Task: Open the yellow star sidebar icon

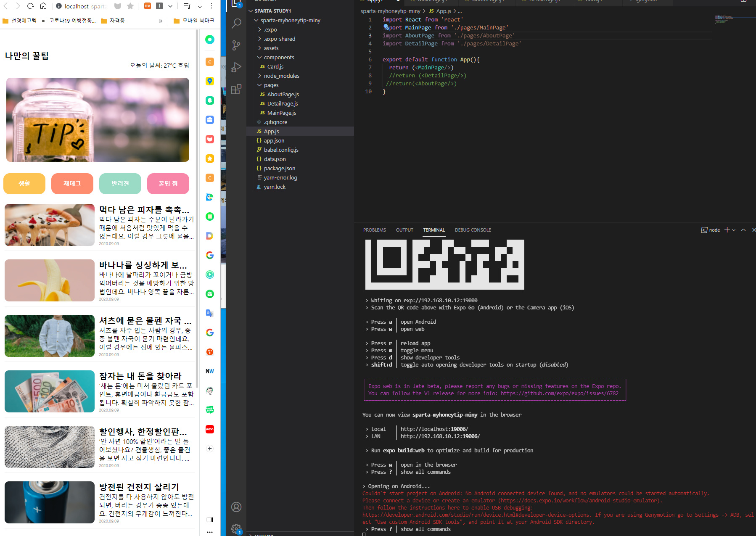Action: [x=210, y=158]
